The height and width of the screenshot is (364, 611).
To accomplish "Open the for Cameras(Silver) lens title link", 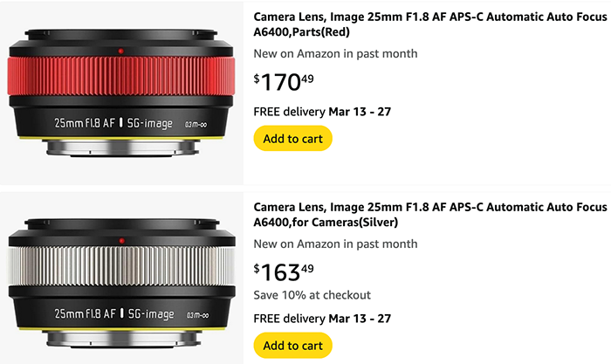I will pos(430,215).
